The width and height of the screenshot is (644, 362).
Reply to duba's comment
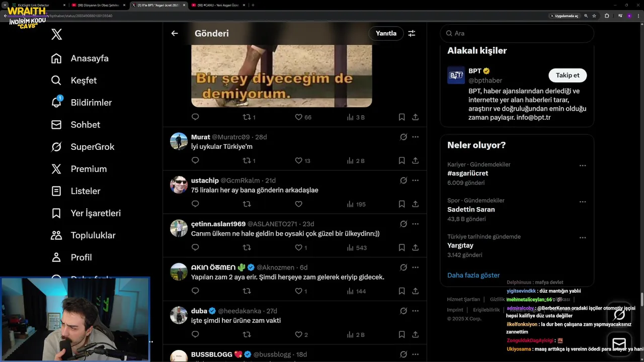coord(195,335)
